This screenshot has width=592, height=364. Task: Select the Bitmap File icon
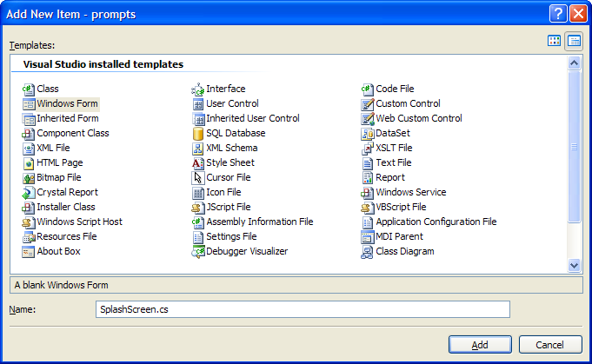tap(28, 178)
